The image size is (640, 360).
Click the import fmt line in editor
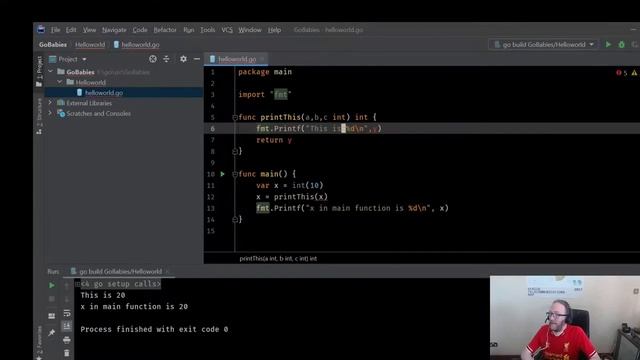265,95
